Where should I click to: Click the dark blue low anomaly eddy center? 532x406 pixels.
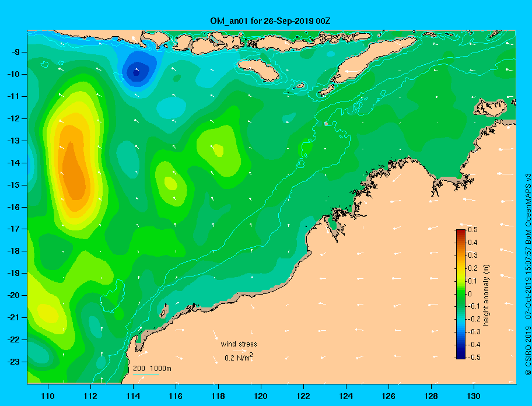[136, 72]
